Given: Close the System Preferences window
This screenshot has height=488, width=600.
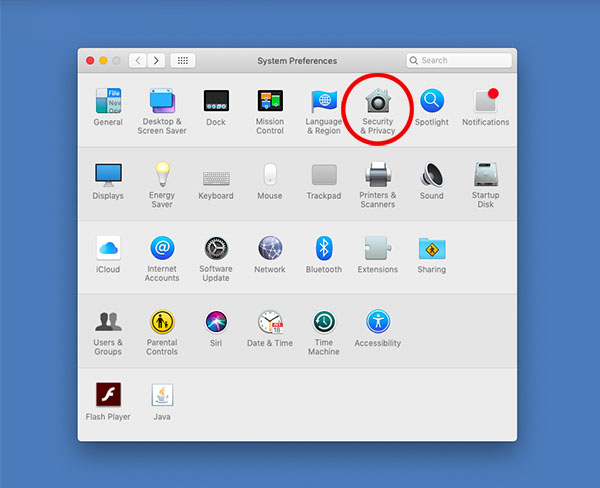Looking at the screenshot, I should pyautogui.click(x=90, y=60).
